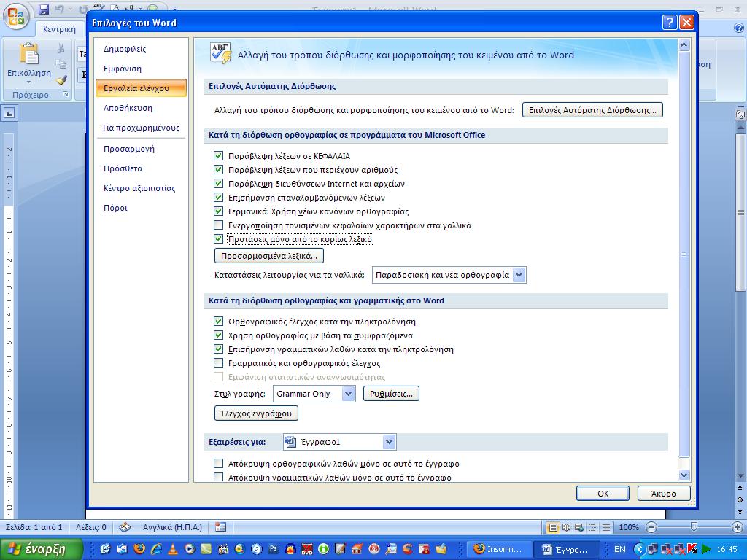This screenshot has height=560, width=747.
Task: Open the Undo history dropdown arrow
Action: tap(69, 9)
